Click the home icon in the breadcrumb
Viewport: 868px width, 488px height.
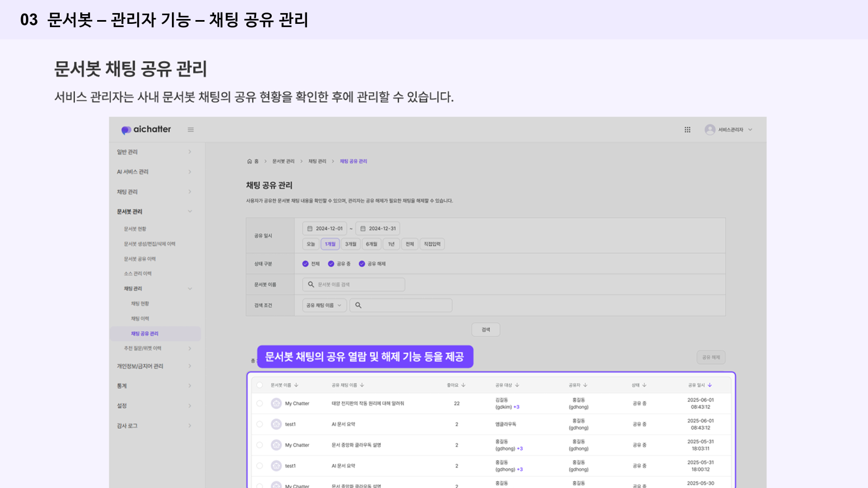point(250,161)
